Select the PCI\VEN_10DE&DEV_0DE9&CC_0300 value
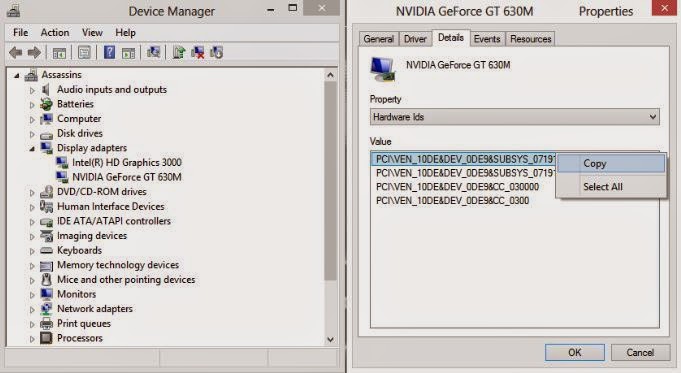The width and height of the screenshot is (681, 373). pos(453,201)
